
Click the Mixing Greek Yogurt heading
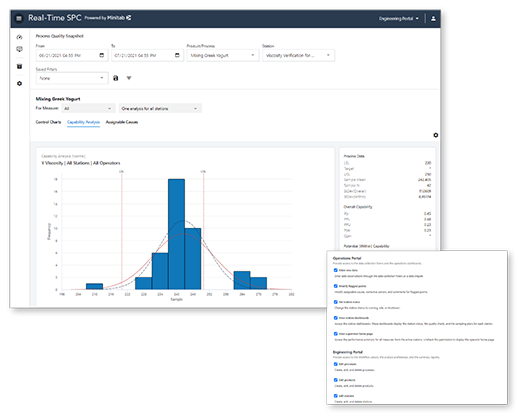[58, 99]
